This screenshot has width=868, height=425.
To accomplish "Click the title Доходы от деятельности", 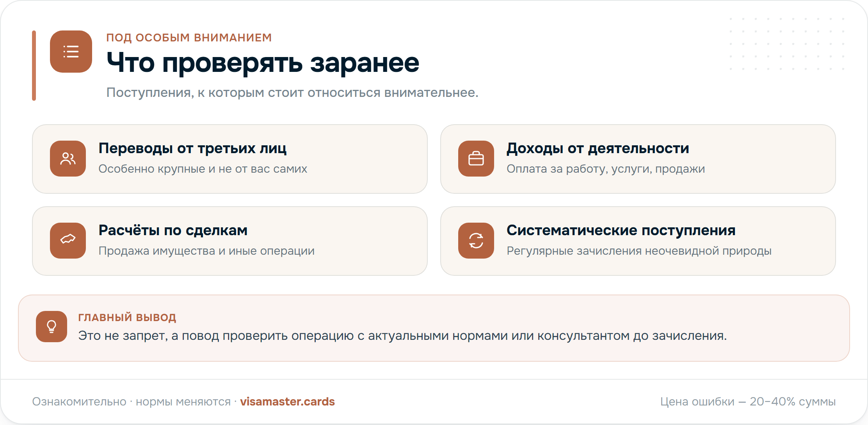I will 598,148.
